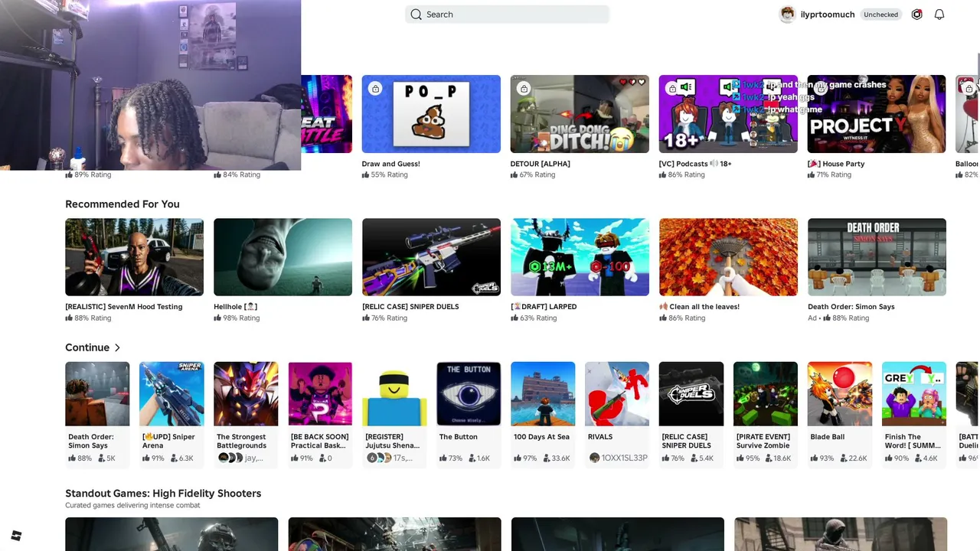This screenshot has width=980, height=551.
Task: Open The Button game thumbnail
Action: (469, 394)
